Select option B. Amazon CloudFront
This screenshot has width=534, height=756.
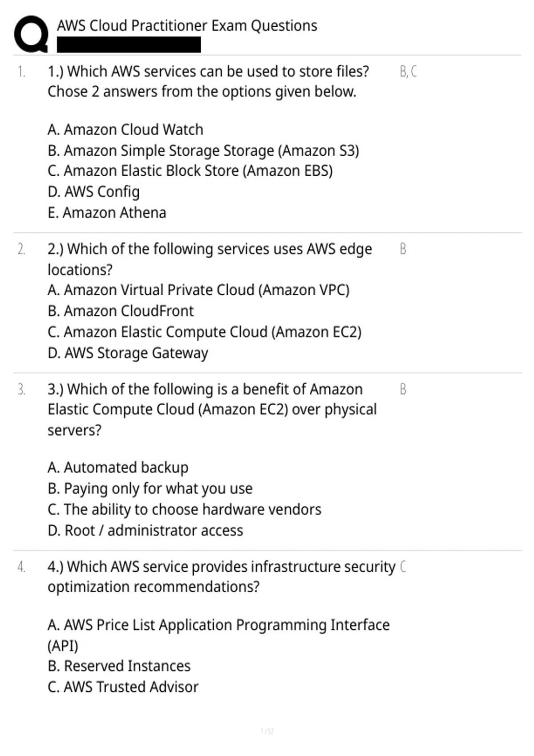[x=121, y=311]
